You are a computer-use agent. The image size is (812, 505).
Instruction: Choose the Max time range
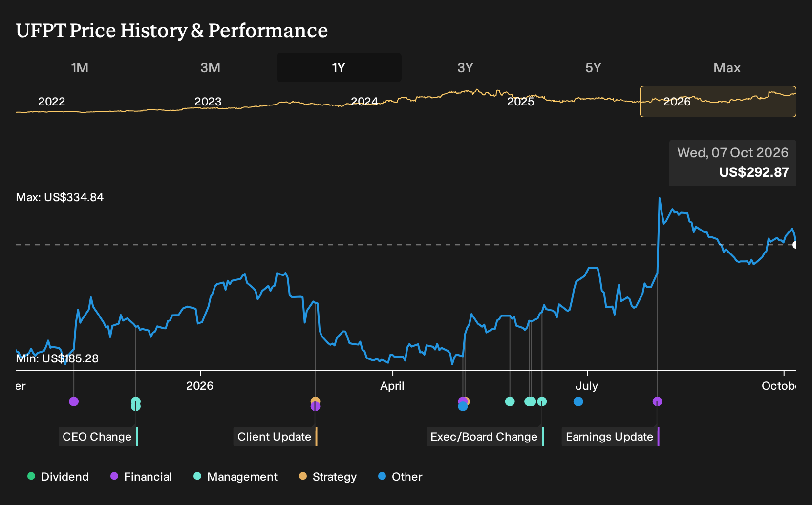(x=727, y=67)
